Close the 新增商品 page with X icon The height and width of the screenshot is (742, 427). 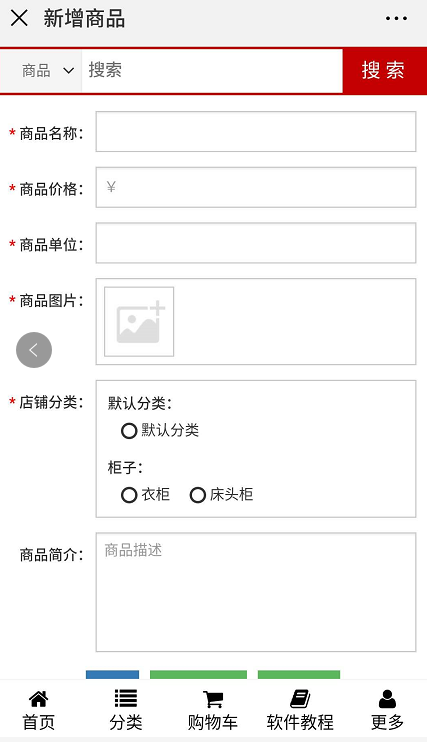tap(19, 18)
